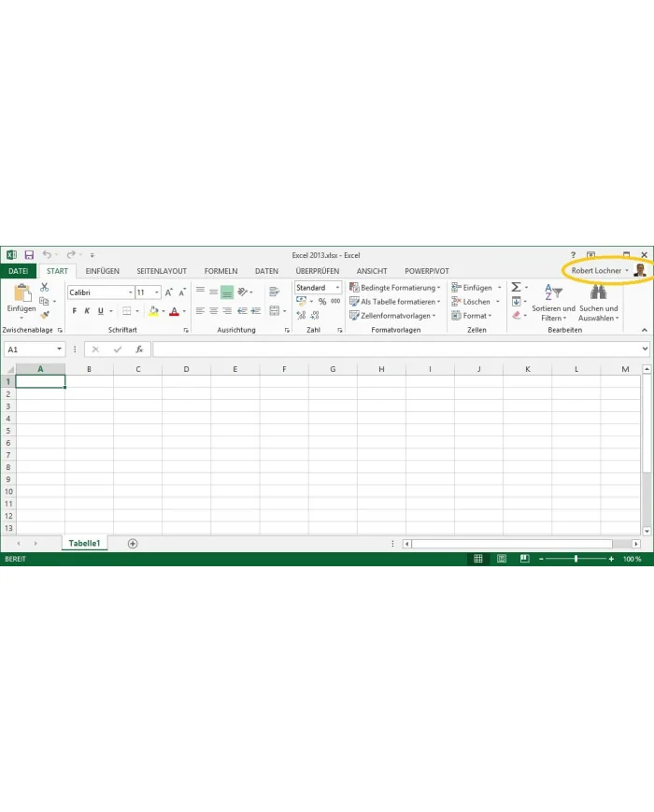
Task: Click the insert function fx icon
Action: pos(139,349)
